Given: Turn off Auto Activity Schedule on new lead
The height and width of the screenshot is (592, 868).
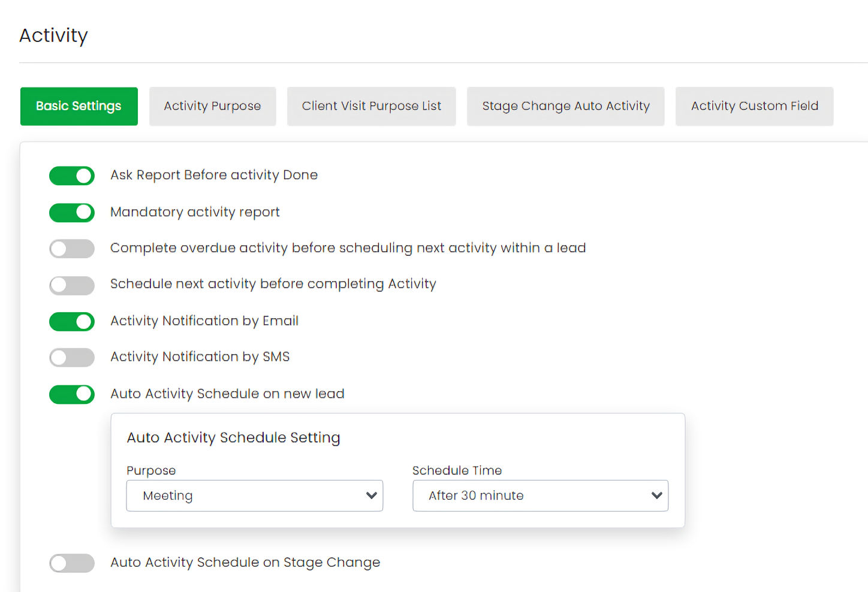Looking at the screenshot, I should tap(72, 394).
